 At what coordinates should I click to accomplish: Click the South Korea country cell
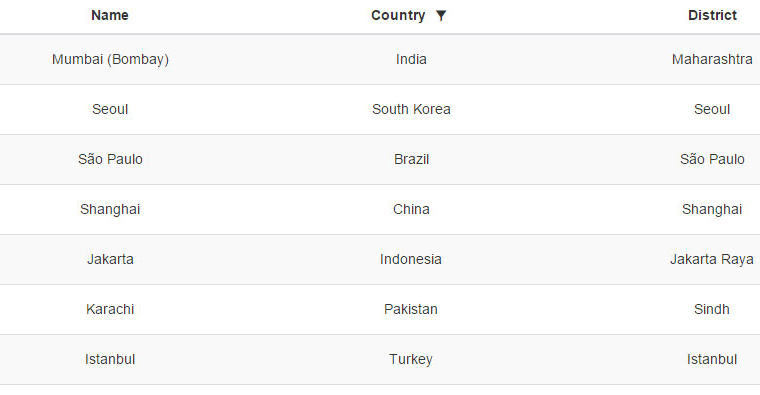tap(411, 110)
